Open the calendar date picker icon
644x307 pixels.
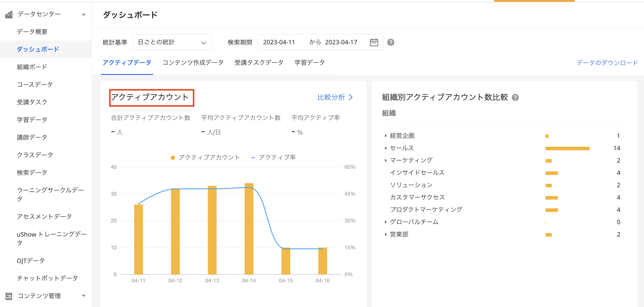[374, 42]
